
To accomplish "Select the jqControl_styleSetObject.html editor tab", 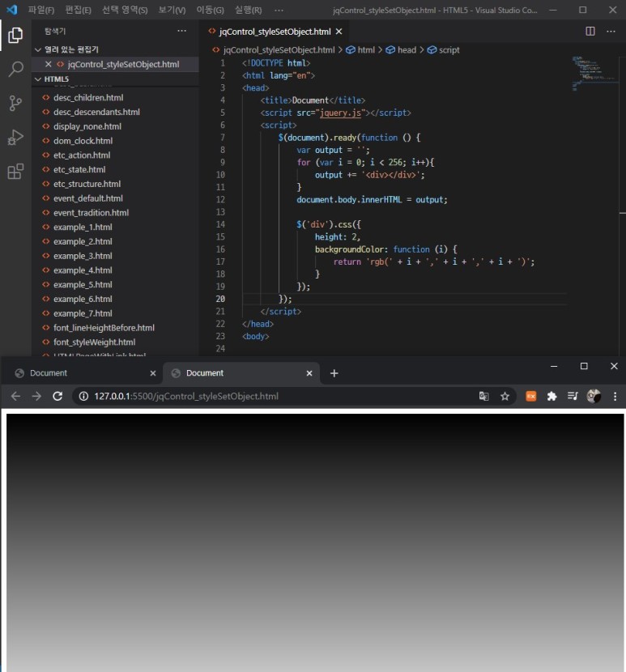I will click(x=275, y=32).
